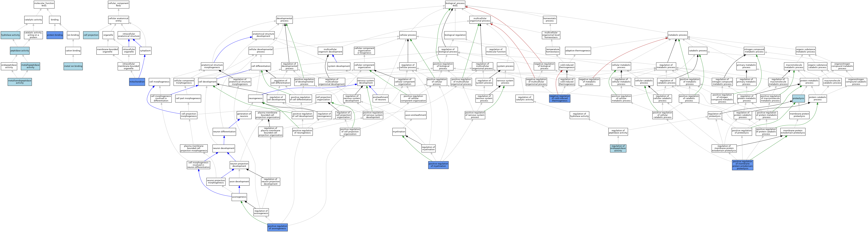Screen dimensions: 868x232
Task: Select the 'biological_process Nrd1' root node
Action: point(455,4)
